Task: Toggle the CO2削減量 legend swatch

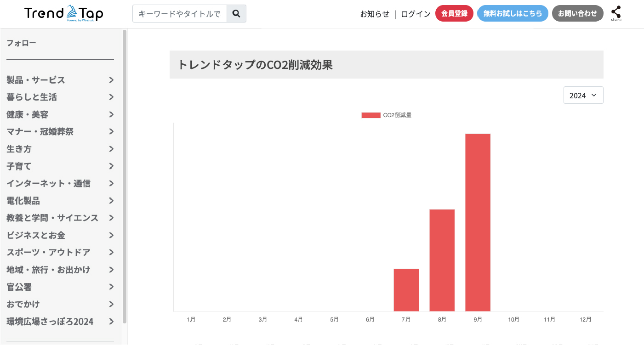Action: pyautogui.click(x=371, y=115)
